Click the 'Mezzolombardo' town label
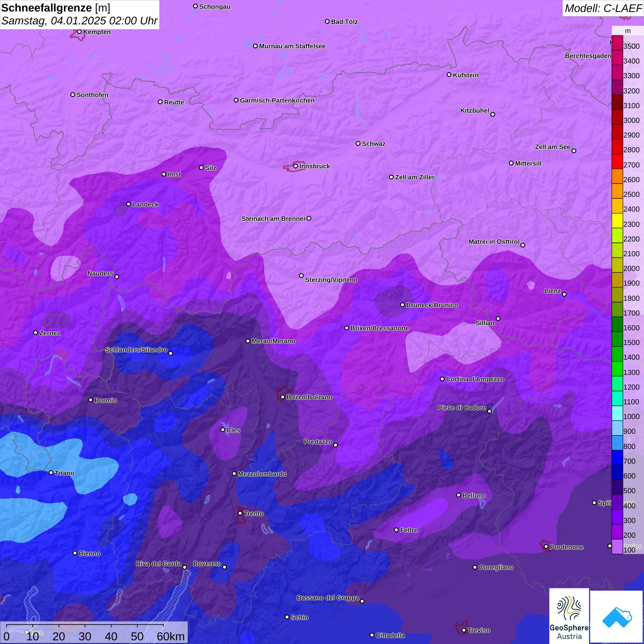 262,474
